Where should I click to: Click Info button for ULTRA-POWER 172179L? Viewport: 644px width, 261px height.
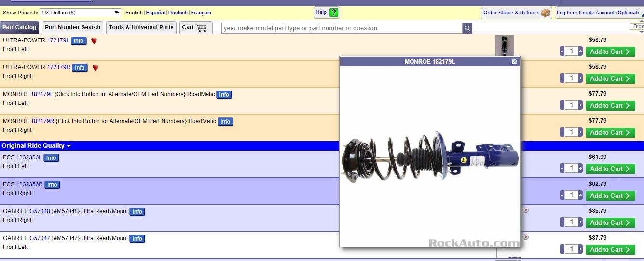point(79,41)
